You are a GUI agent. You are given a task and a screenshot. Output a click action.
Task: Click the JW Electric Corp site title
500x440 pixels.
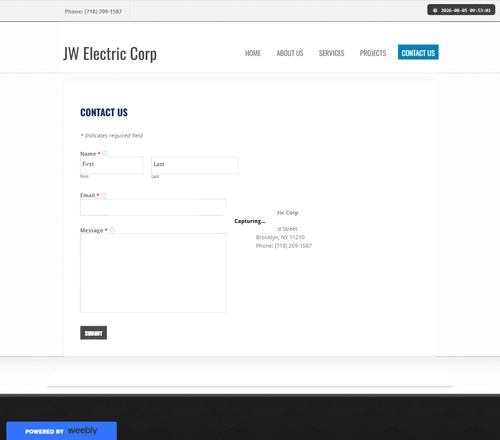(x=110, y=54)
